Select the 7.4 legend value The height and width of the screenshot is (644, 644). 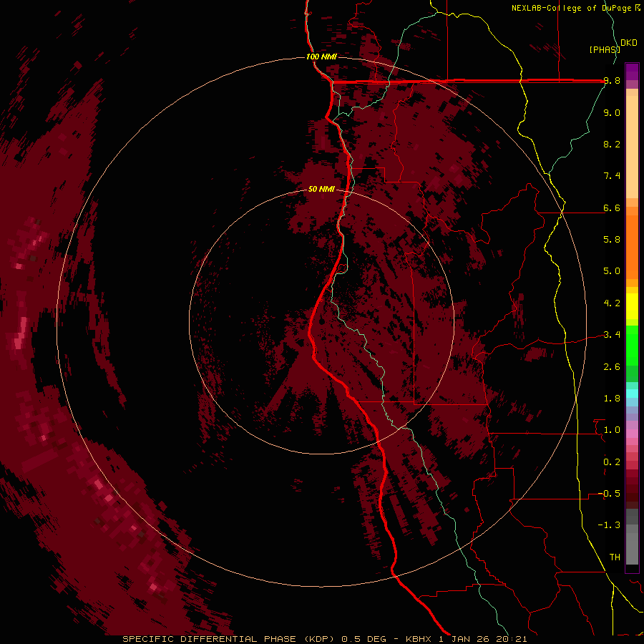pyautogui.click(x=612, y=176)
